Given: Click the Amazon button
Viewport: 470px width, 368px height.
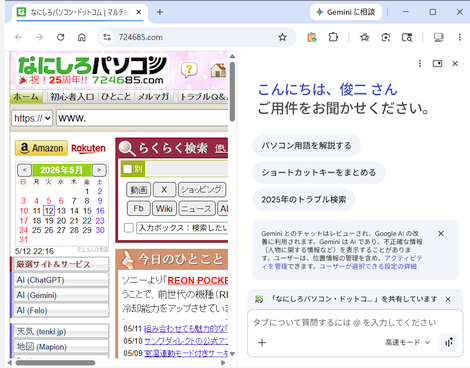Looking at the screenshot, I should 41,148.
